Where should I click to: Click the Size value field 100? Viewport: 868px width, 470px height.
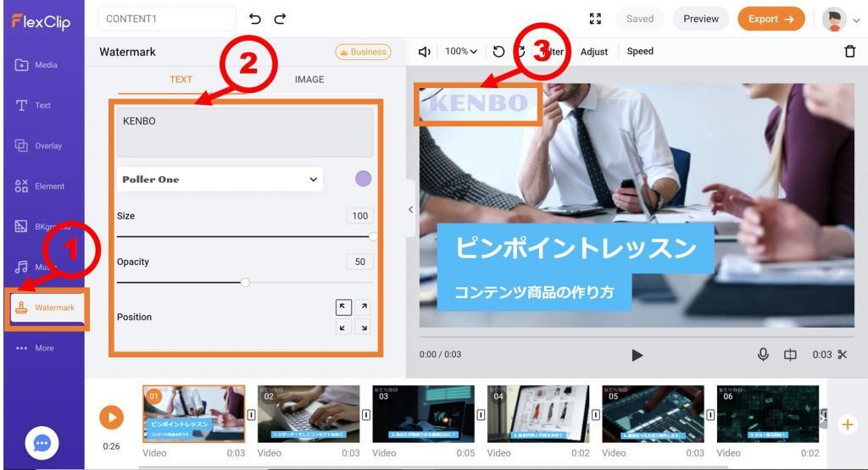coord(359,216)
